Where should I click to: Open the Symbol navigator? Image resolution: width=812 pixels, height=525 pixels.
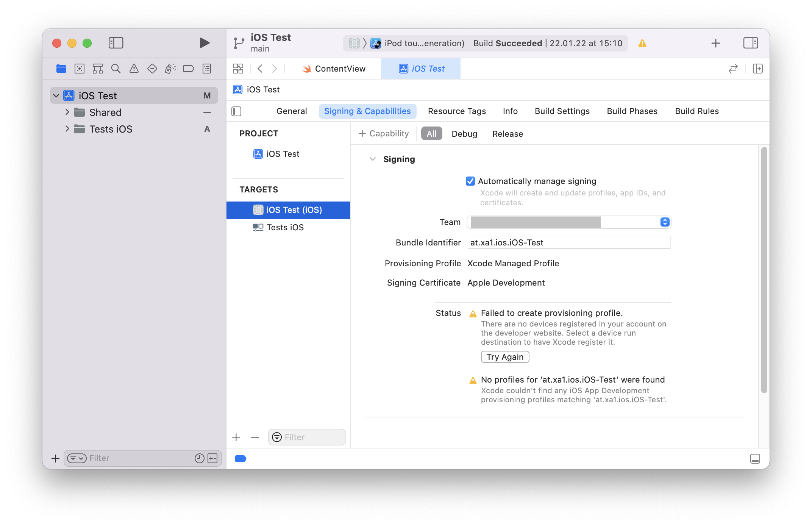(x=97, y=69)
